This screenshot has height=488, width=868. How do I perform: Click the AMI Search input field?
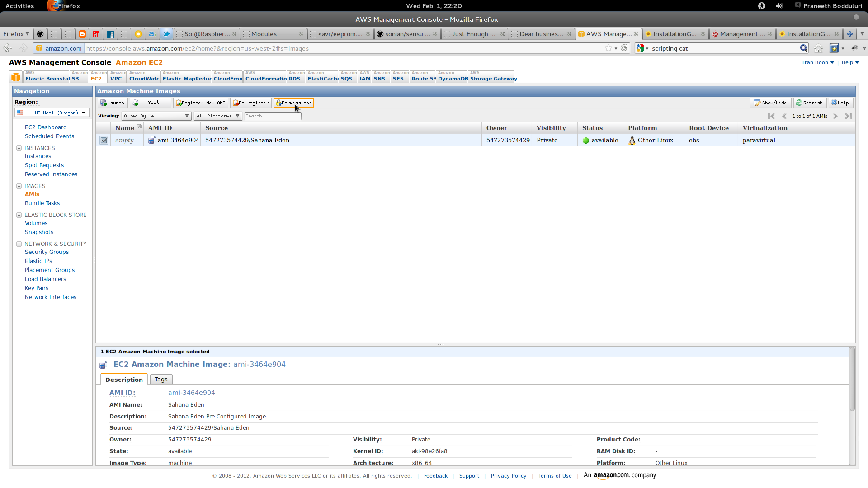(x=272, y=116)
